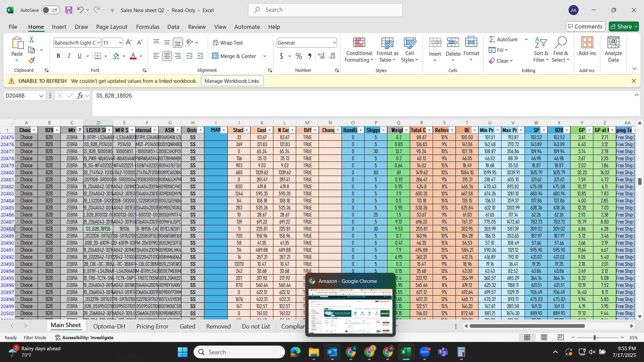Open the General number format dropdown

(x=334, y=43)
